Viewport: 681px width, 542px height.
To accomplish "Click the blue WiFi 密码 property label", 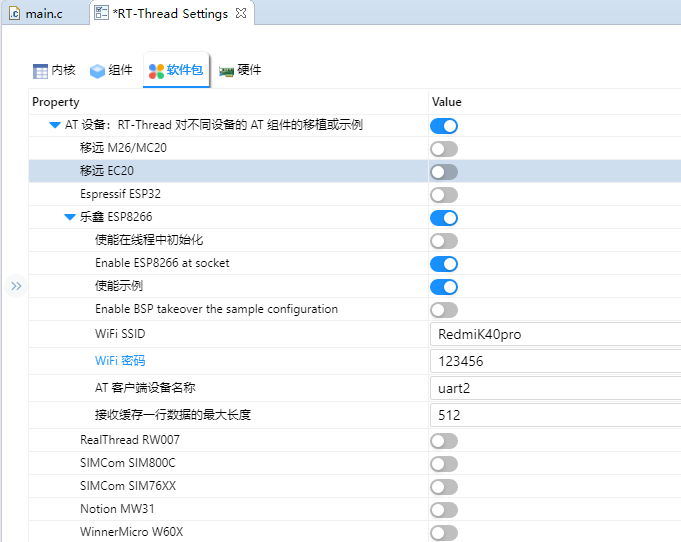I will point(120,360).
